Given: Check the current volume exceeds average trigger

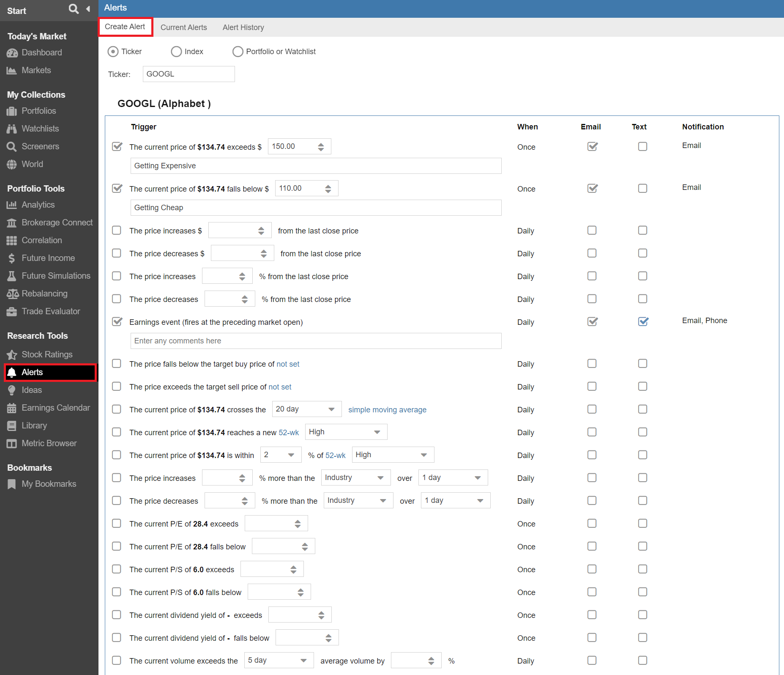Looking at the screenshot, I should click(x=117, y=661).
